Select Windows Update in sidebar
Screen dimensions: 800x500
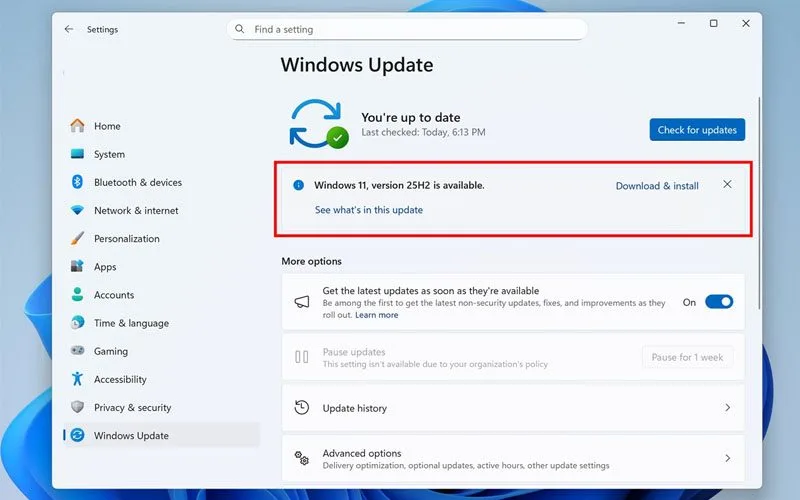[162, 435]
